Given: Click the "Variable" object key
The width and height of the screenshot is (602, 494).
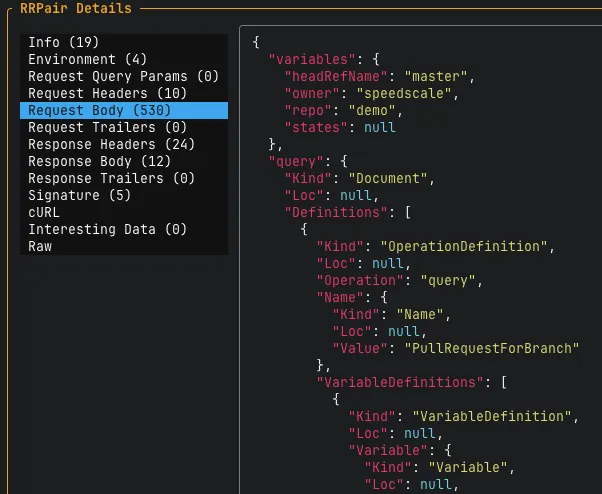Looking at the screenshot, I should click(388, 450).
